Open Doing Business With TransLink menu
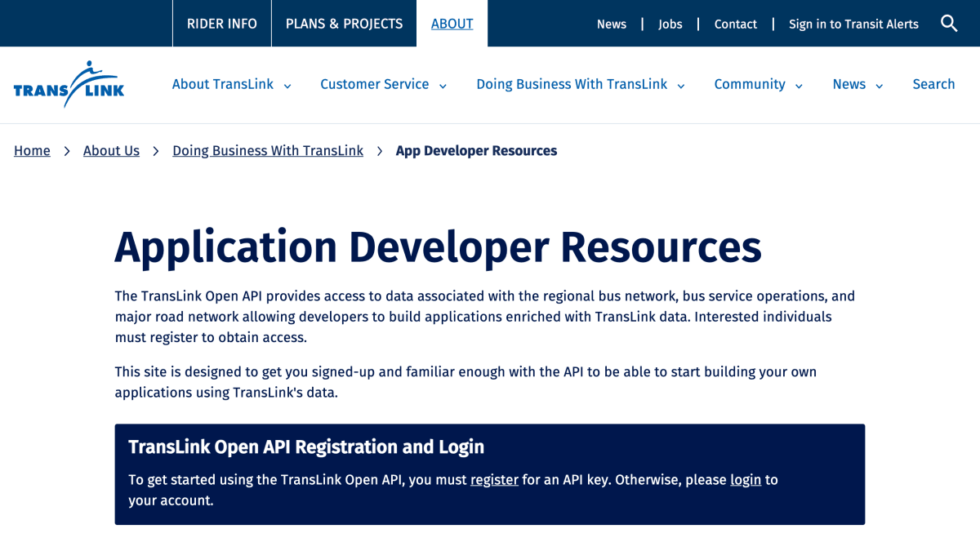 tap(572, 84)
